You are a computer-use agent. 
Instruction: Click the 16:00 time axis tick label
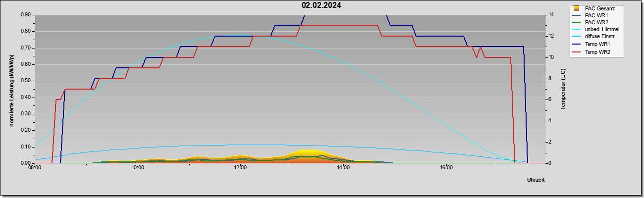pos(446,167)
